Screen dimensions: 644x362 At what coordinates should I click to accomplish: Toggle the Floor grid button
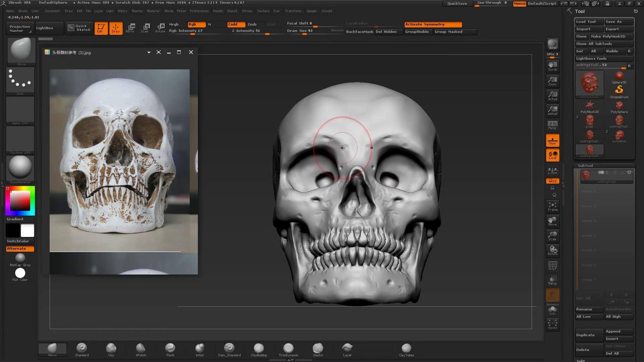[552, 140]
